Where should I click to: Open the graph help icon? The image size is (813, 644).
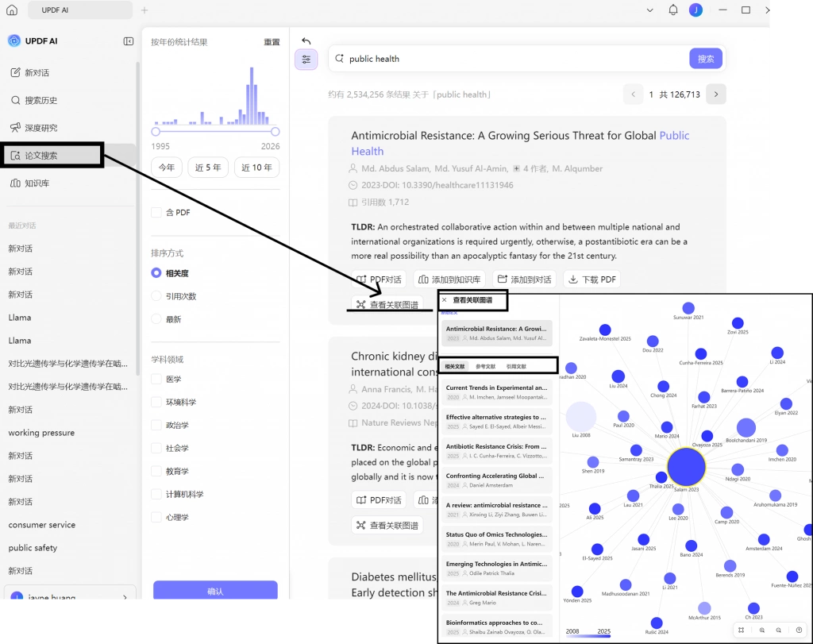tap(799, 630)
